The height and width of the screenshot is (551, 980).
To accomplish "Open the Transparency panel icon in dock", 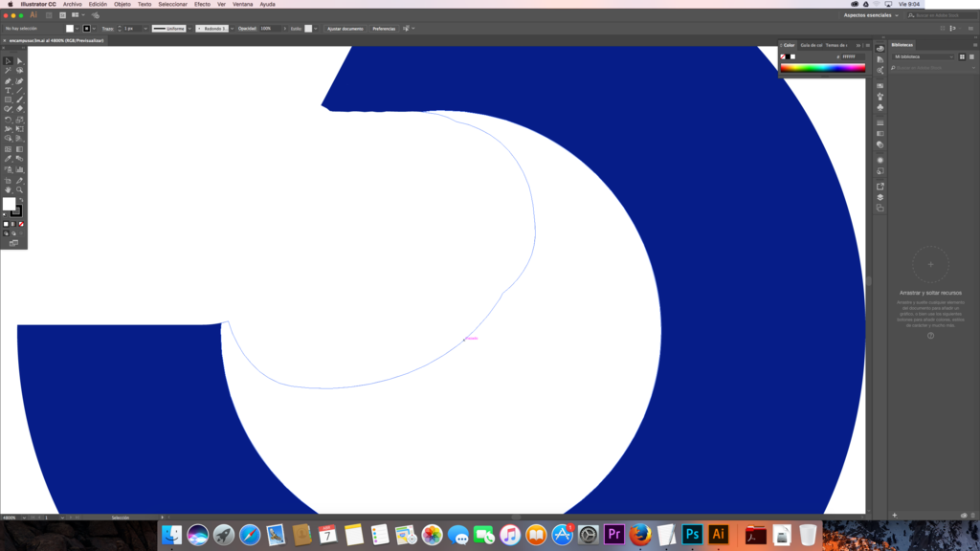I will 880,143.
